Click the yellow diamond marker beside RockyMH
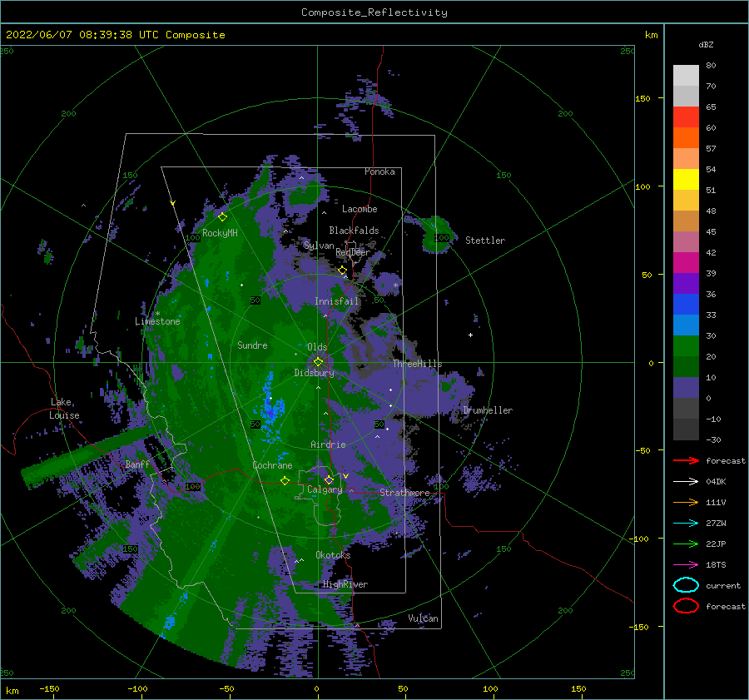The image size is (749, 700). coord(222,217)
